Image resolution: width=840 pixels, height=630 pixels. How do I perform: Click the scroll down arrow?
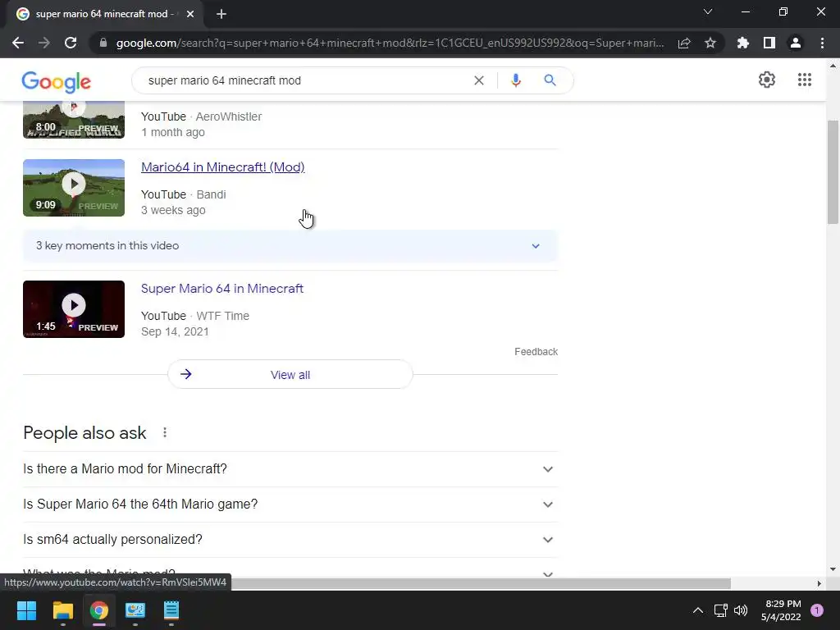(x=833, y=569)
